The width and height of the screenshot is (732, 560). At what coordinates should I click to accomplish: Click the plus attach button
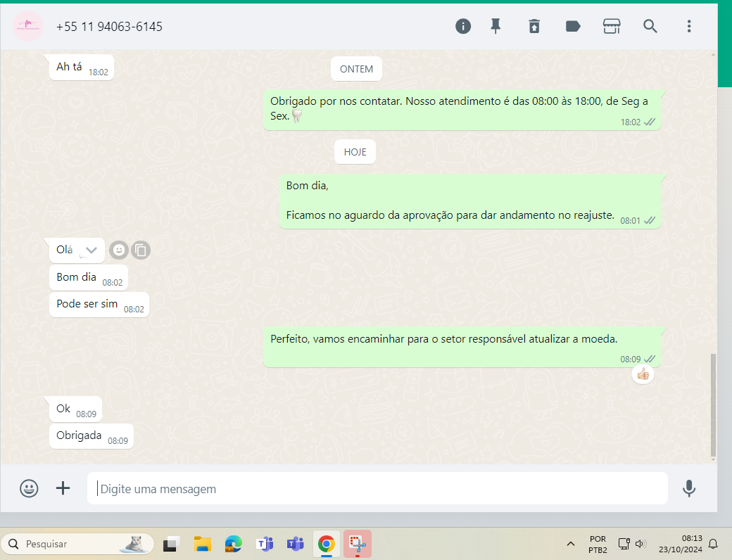pos(63,488)
